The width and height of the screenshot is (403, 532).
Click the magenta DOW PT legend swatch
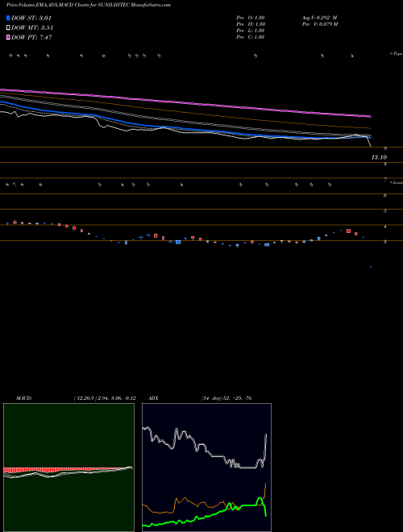click(8, 38)
